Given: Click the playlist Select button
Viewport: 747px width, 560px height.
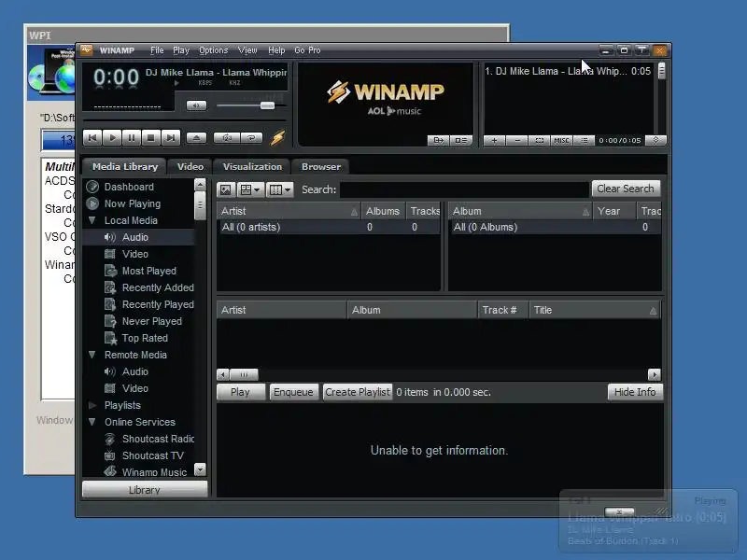Looking at the screenshot, I should (540, 141).
